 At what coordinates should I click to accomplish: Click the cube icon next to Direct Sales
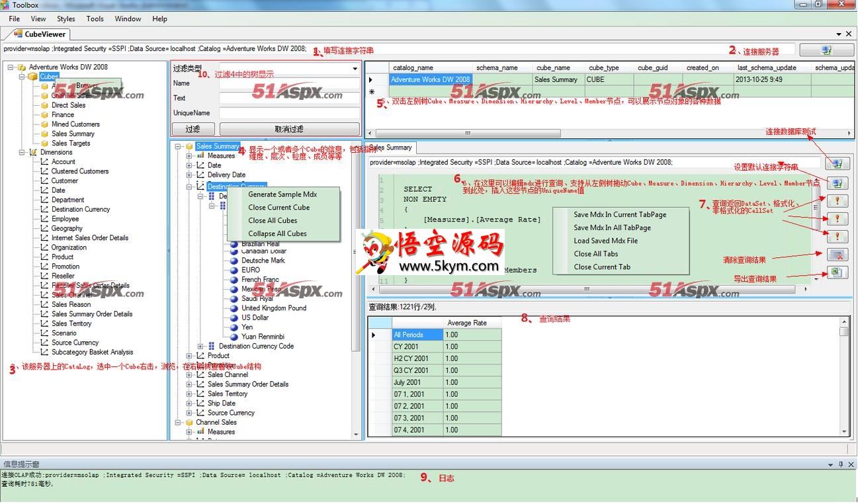click(45, 105)
